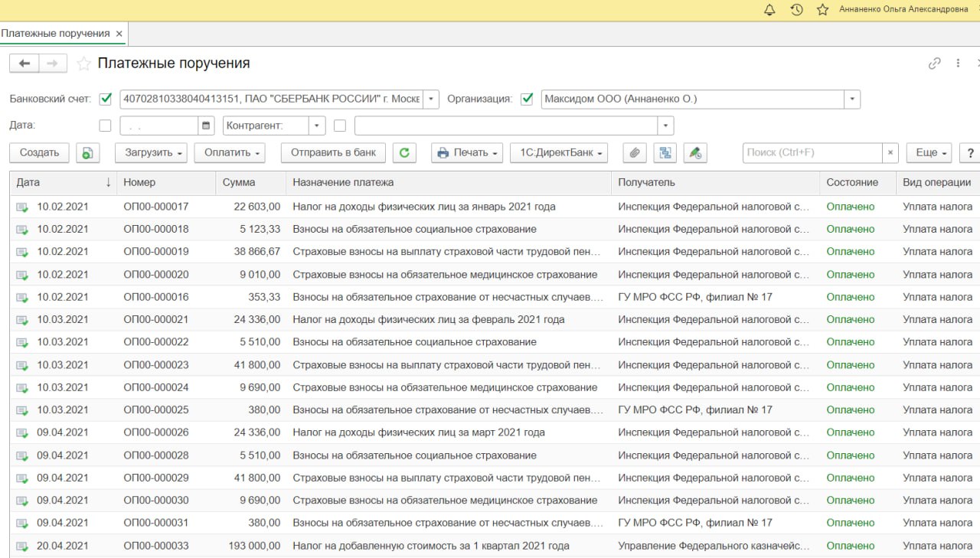The image size is (980, 558).
Task: Click the green refresh list icon
Action: point(404,152)
